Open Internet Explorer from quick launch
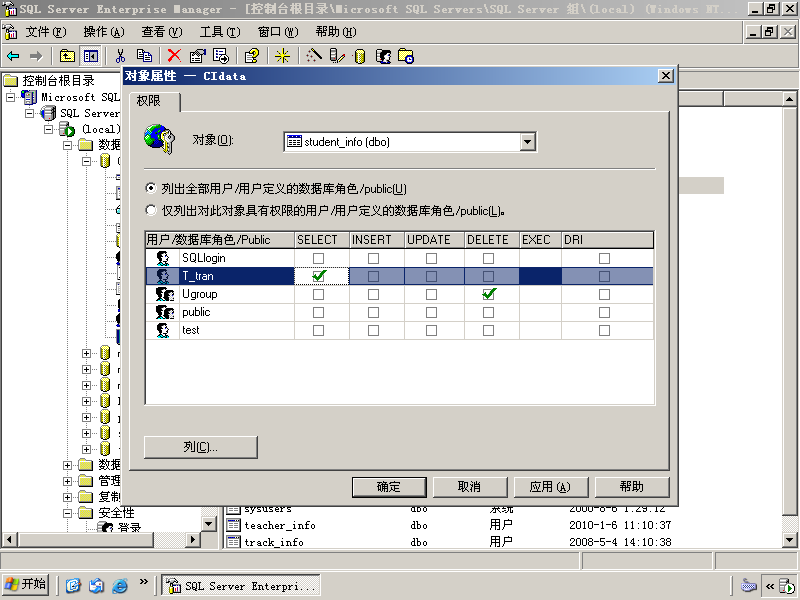This screenshot has width=800, height=600. point(120,585)
